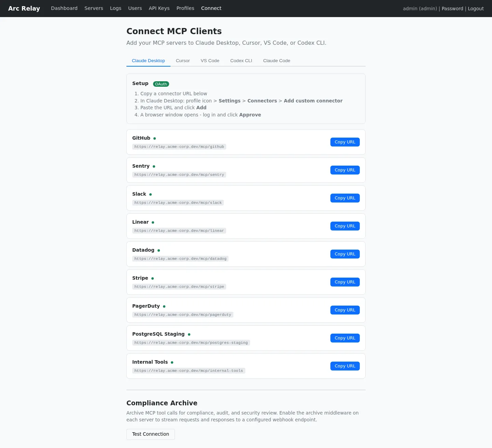Click the PostgreSQL Staging server name
Screen dimensions: 492x448
pos(158,334)
